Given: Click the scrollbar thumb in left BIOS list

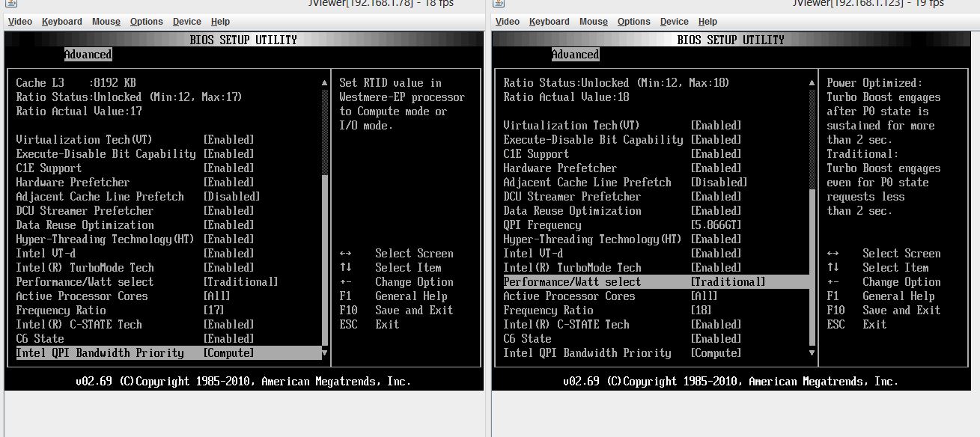Looking at the screenshot, I should click(324, 260).
